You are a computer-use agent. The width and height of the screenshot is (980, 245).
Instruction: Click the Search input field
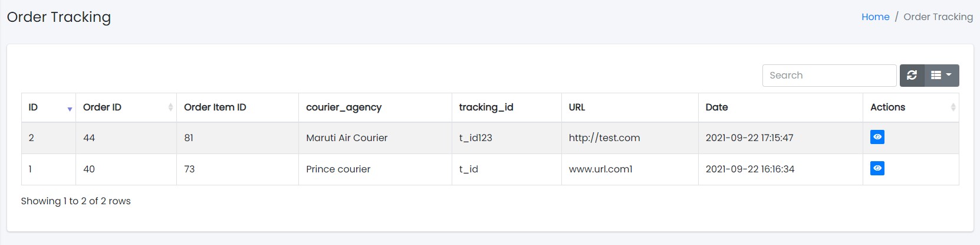(829, 76)
